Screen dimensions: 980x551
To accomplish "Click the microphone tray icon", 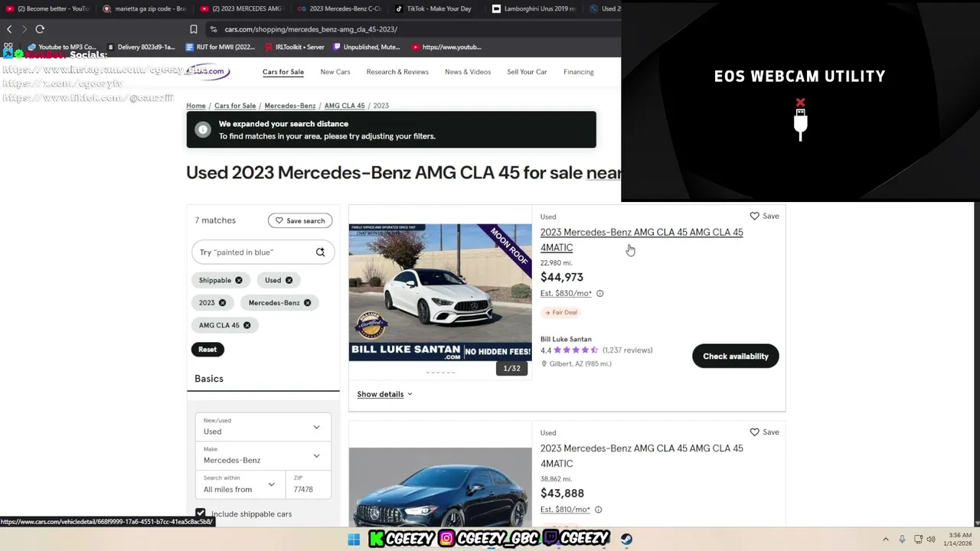I will pyautogui.click(x=902, y=540).
